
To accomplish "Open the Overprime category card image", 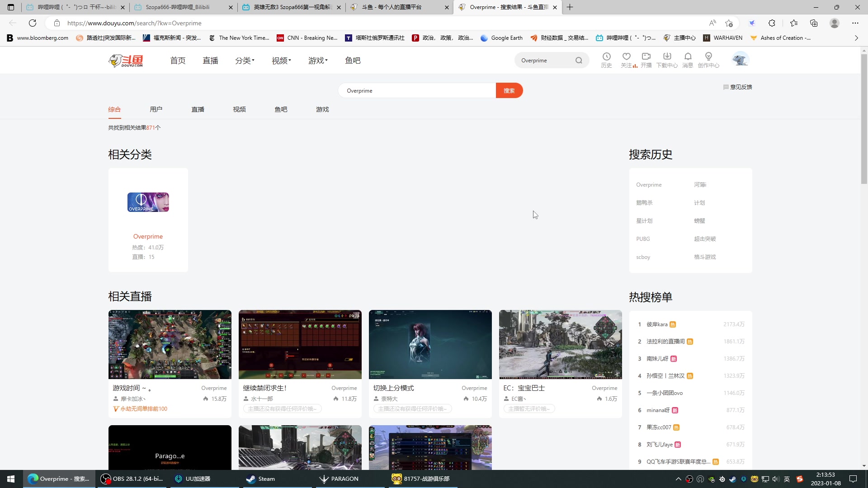I will pyautogui.click(x=148, y=202).
